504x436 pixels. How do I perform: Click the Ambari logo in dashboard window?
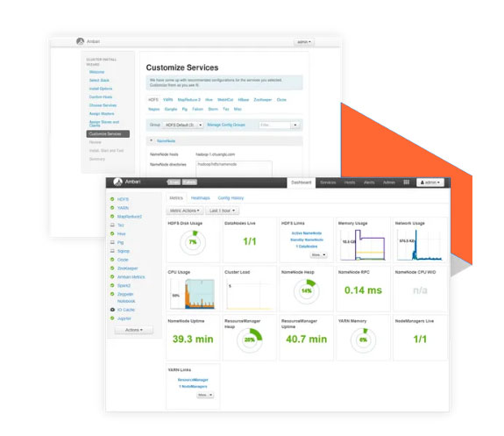coord(118,182)
